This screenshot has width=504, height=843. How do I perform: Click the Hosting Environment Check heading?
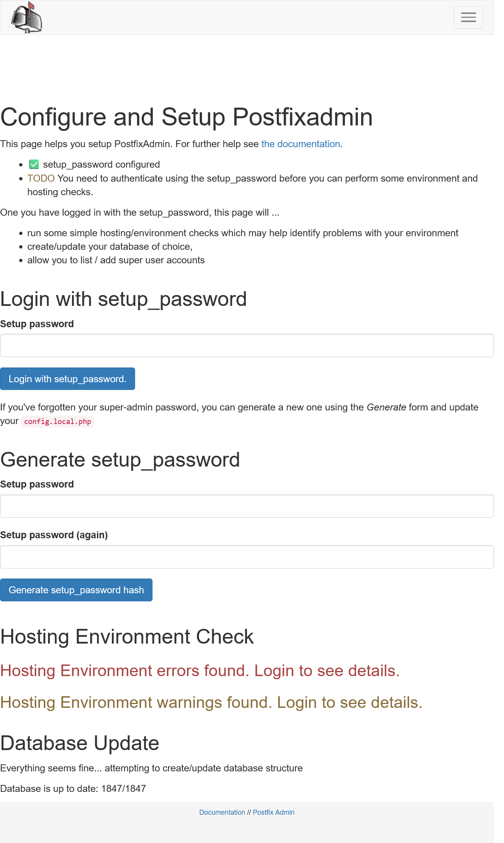point(127,637)
